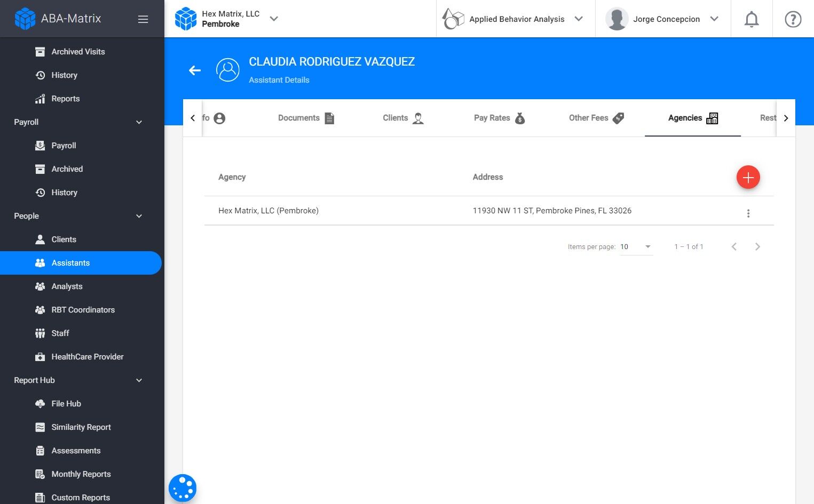
Task: Click the blue loading-dots widget at bottom
Action: pyautogui.click(x=183, y=487)
